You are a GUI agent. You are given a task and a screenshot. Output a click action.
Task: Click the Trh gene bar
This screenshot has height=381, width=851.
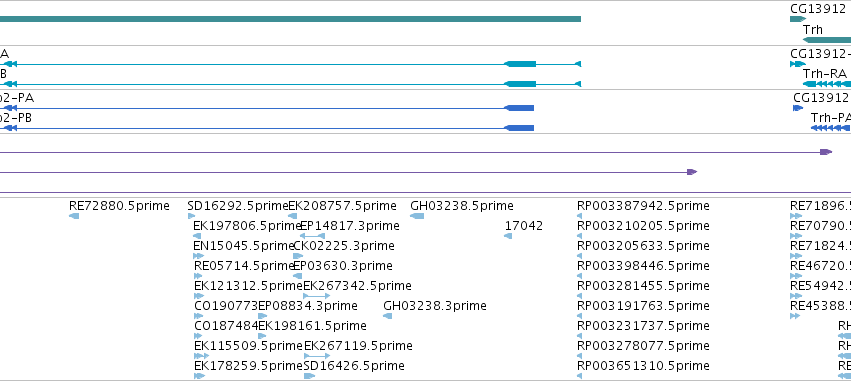click(827, 40)
